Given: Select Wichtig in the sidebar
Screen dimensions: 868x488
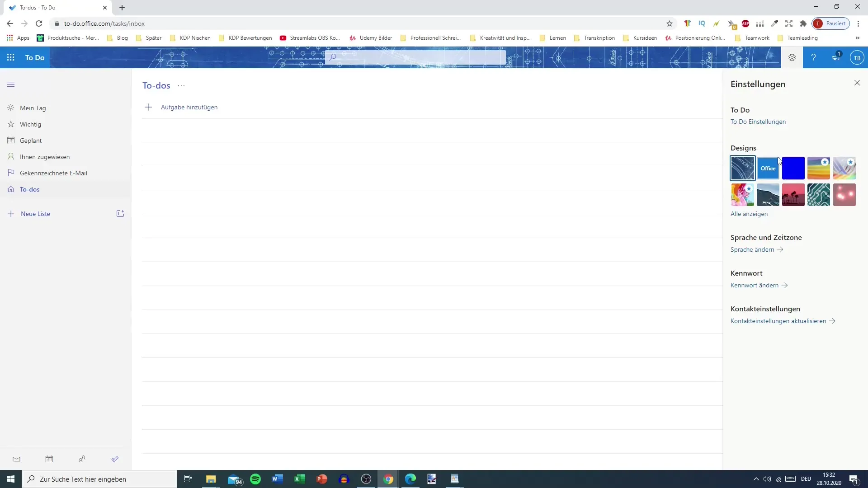Looking at the screenshot, I should click(x=66, y=124).
